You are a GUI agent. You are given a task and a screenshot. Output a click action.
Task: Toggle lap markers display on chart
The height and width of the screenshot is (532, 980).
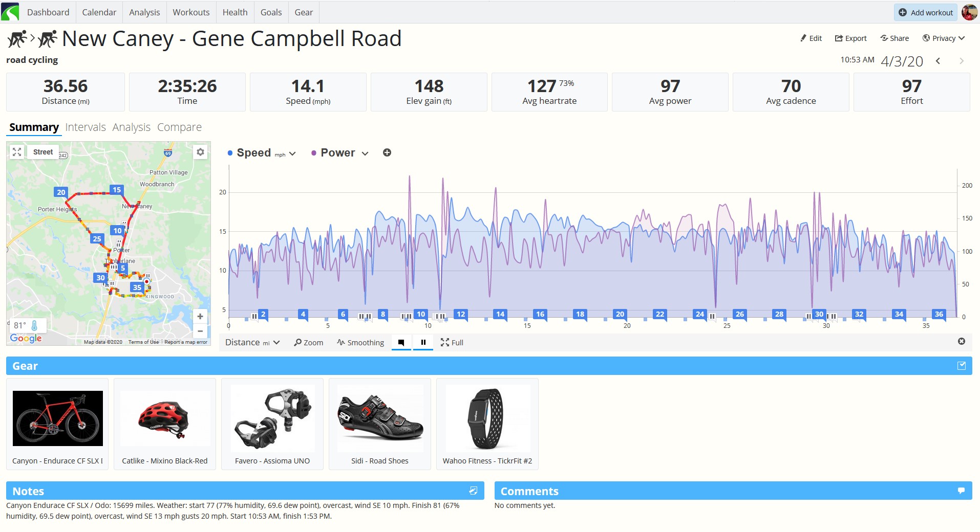pos(401,342)
